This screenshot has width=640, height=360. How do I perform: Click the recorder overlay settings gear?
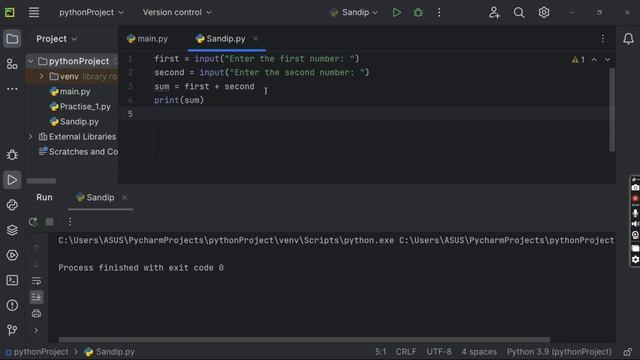pos(635,260)
